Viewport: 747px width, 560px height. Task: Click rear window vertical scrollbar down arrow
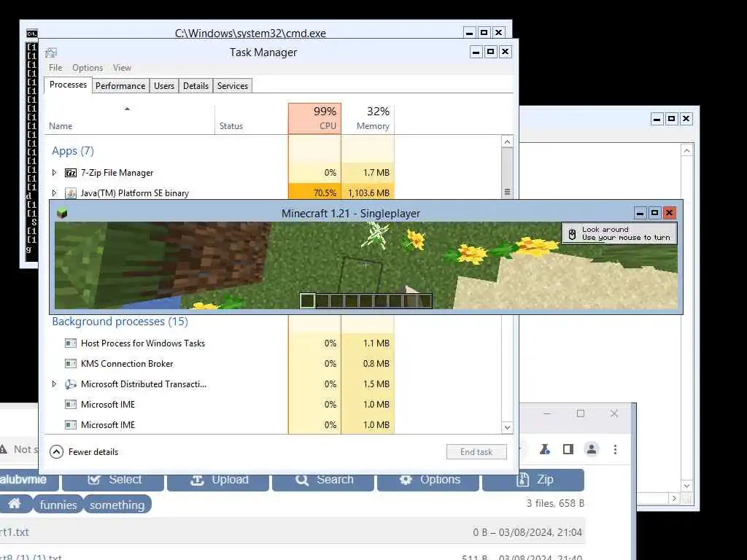click(687, 486)
